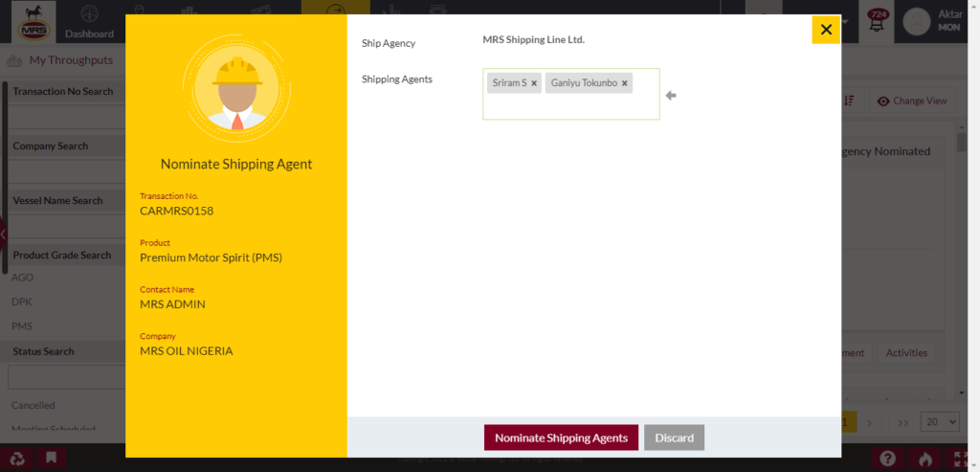
Task: Open the Dashboard menu
Action: click(89, 22)
